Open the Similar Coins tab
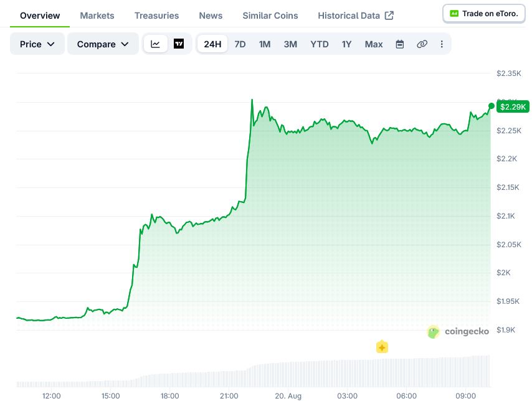The image size is (532, 401). pyautogui.click(x=270, y=16)
